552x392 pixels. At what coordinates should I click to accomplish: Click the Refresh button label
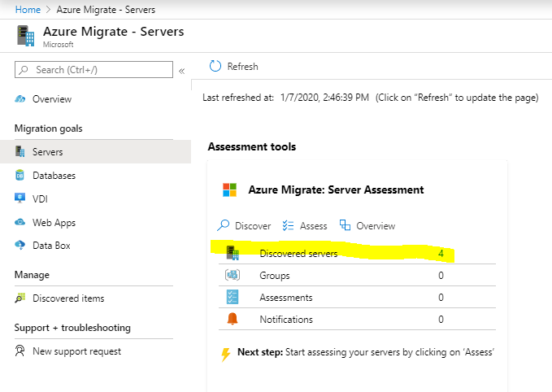pyautogui.click(x=242, y=67)
